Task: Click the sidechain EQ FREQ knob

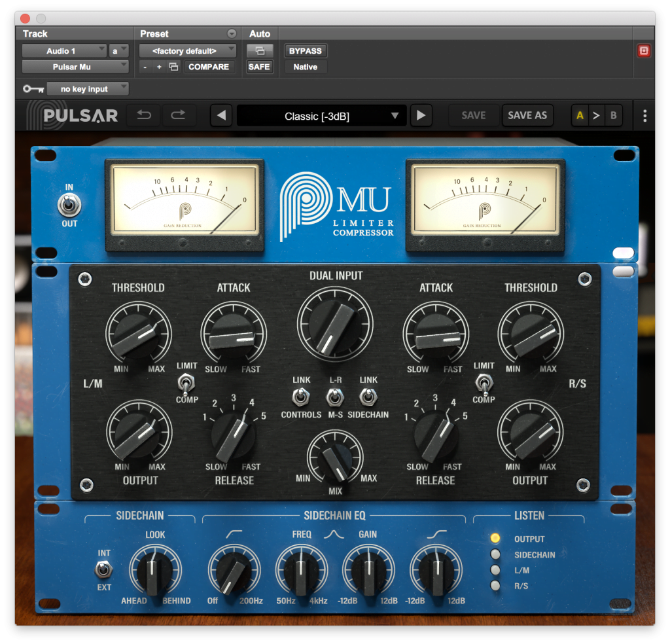Action: click(302, 570)
